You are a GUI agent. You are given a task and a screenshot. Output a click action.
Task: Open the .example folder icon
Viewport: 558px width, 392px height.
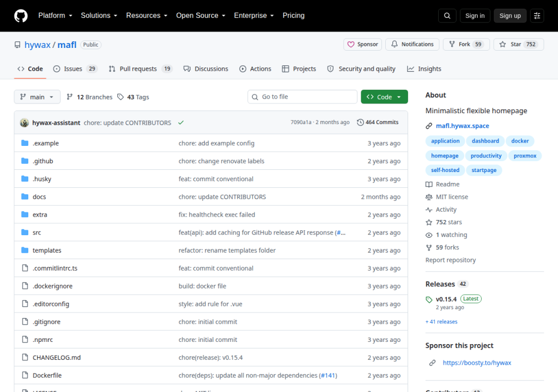(25, 143)
